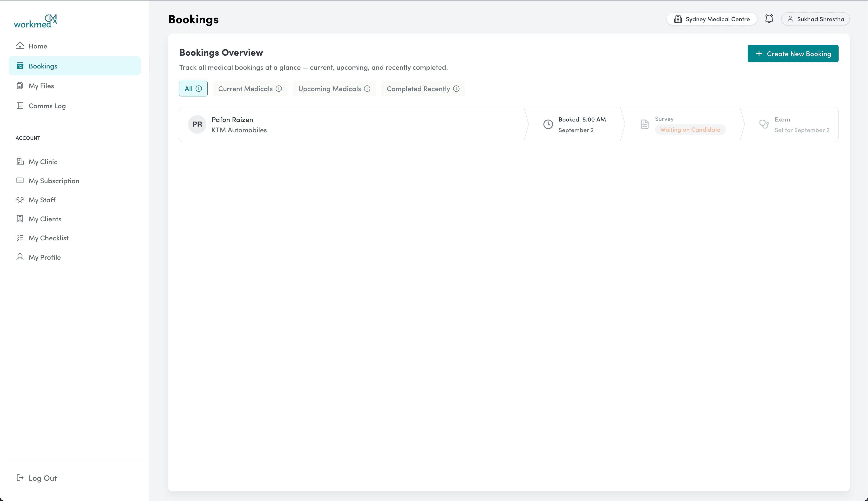The width and height of the screenshot is (868, 501).
Task: Select the Current Medicals filter tab
Action: pos(245,89)
